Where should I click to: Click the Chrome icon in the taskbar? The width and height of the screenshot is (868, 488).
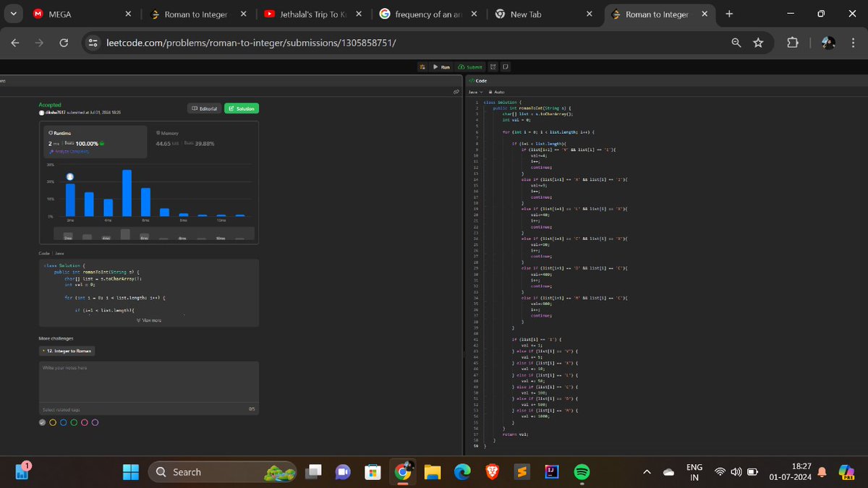402,472
